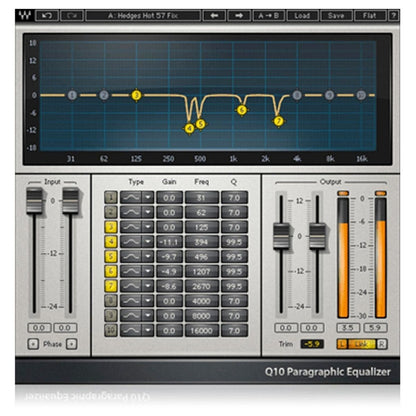416x416 pixels.
Task: Open the Hedges Hot 57 Fix preset menu
Action: 143,16
